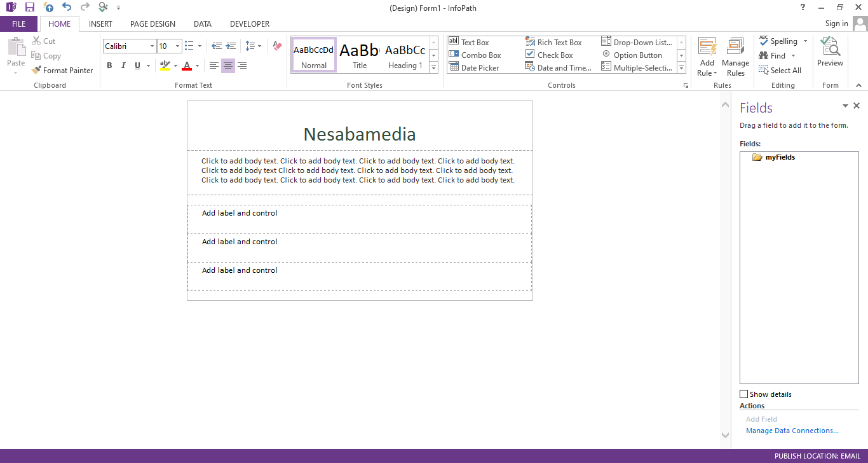This screenshot has width=868, height=463.
Task: Click the Format Painter brush icon
Action: (x=37, y=71)
